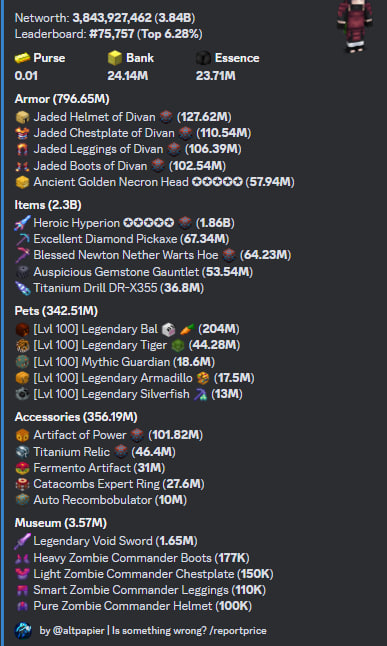Click the Legendary Void Sword icon

point(22,541)
